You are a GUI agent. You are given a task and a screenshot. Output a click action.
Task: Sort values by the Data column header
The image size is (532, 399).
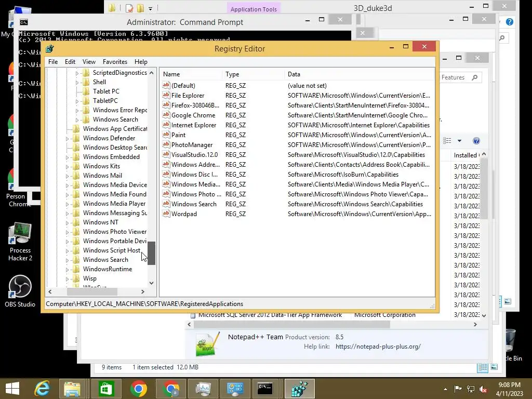tap(360, 74)
